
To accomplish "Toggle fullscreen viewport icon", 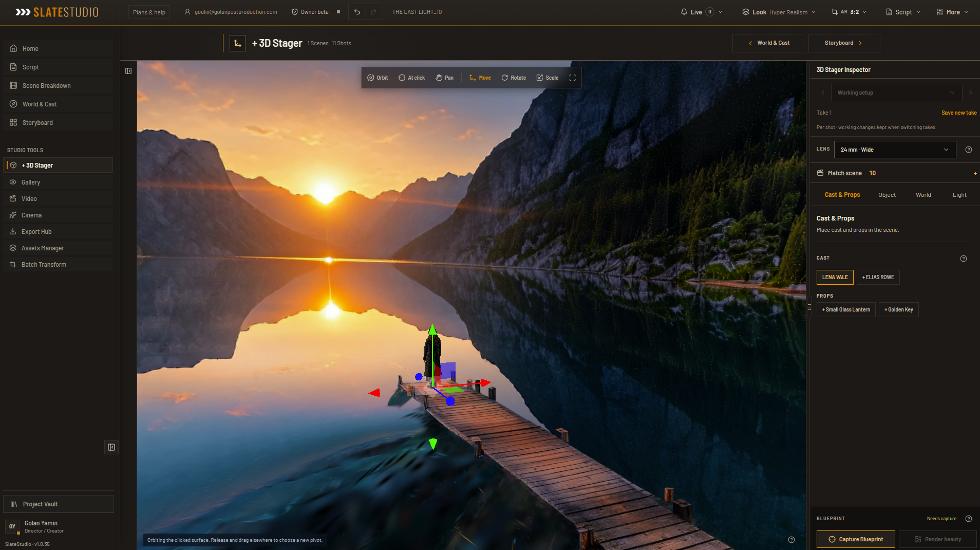I will 573,78.
